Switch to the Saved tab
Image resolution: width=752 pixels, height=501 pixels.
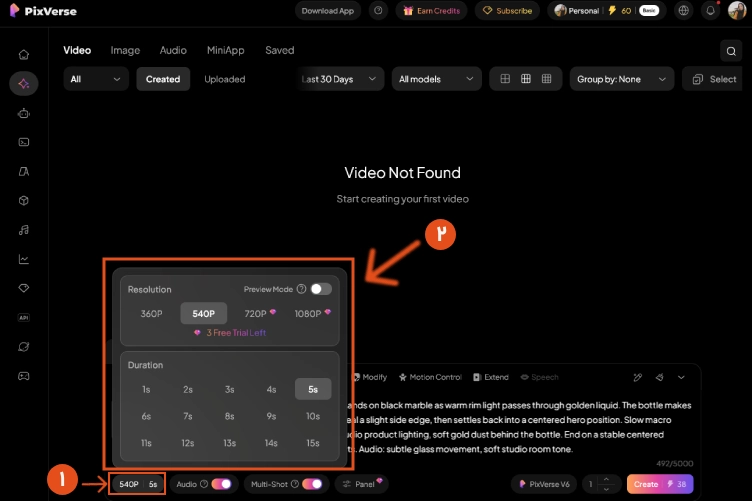click(280, 50)
